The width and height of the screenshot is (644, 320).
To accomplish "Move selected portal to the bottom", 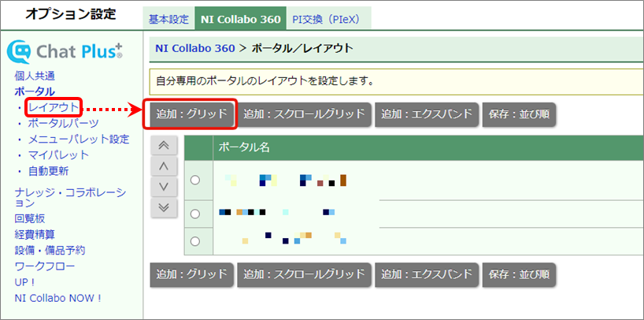I will 164,207.
